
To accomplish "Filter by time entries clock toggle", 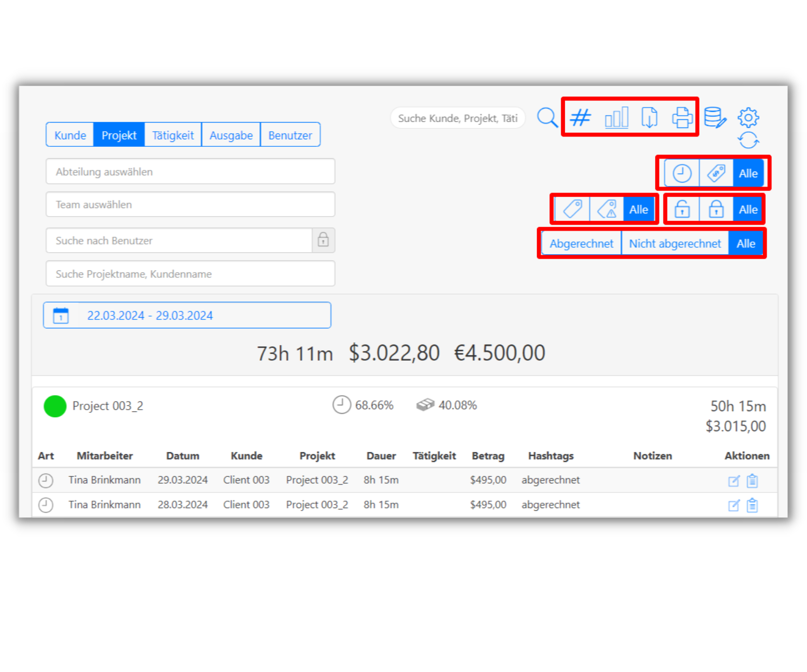I will (682, 173).
